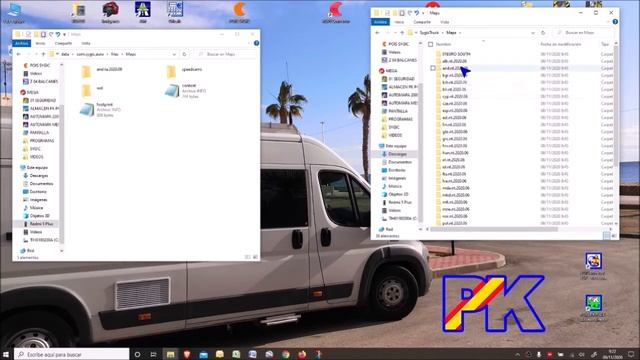
Task: Open the chevron after 'files' in left breadcrumb
Action: click(x=122, y=54)
